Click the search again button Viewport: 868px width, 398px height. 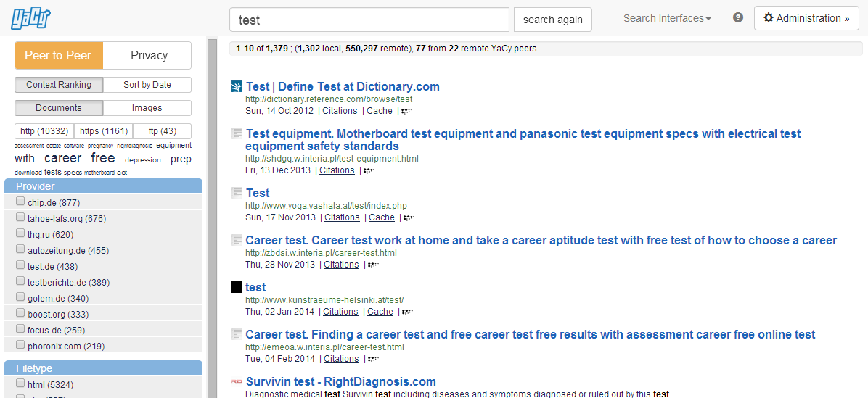[552, 20]
